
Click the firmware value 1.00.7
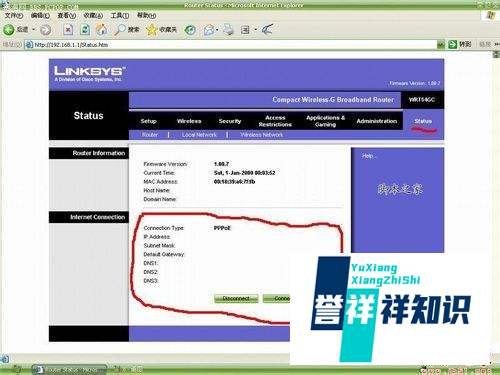point(221,164)
